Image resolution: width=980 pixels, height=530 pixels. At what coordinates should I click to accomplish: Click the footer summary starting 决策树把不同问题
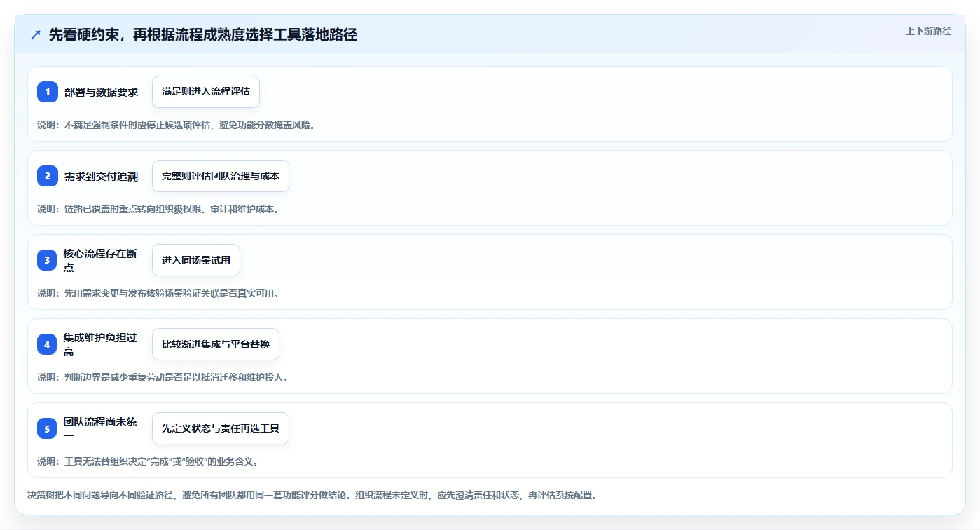point(312,495)
